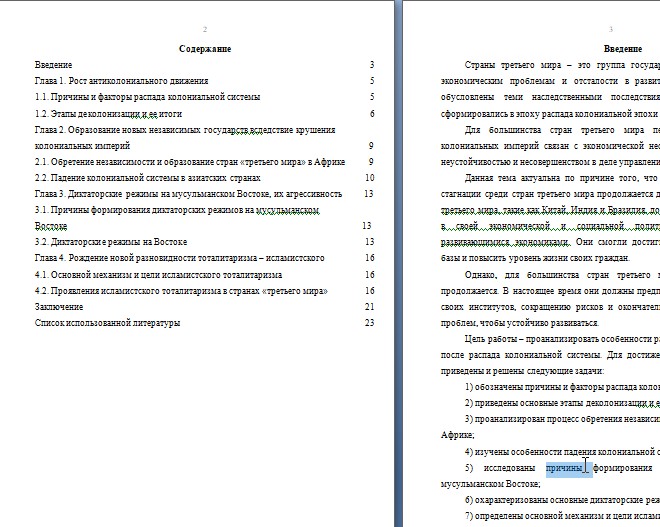Screen dimensions: 660x527
Task: Click the bold 'Введение' heading on the second page
Action: (x=623, y=48)
